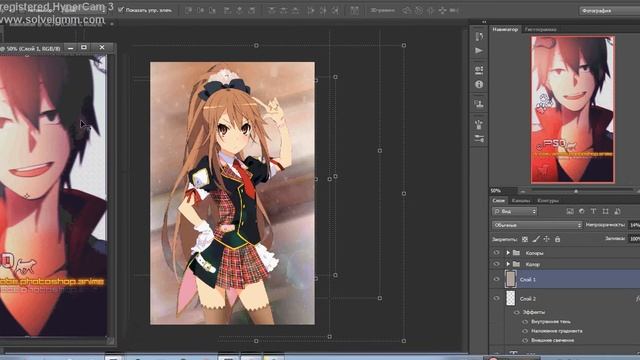Open the Фотография workspace dropdown
The image size is (640, 360).
click(609, 11)
